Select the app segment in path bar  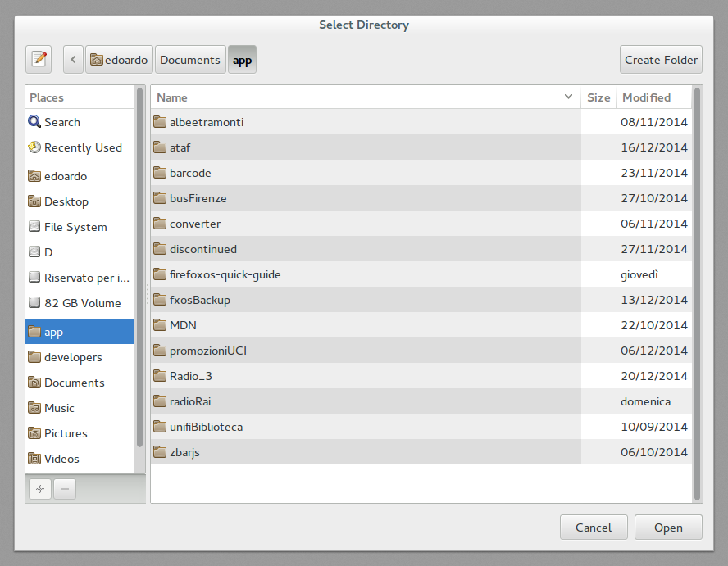(x=243, y=60)
